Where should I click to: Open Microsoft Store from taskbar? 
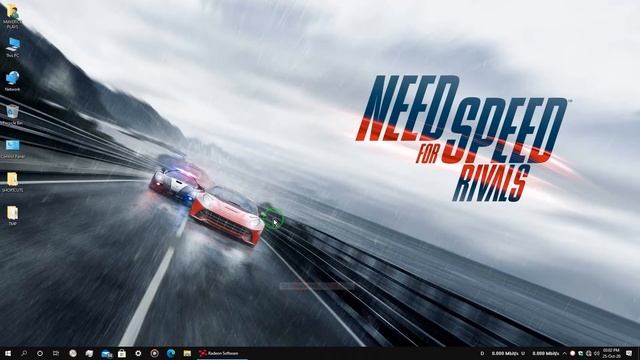122,353
